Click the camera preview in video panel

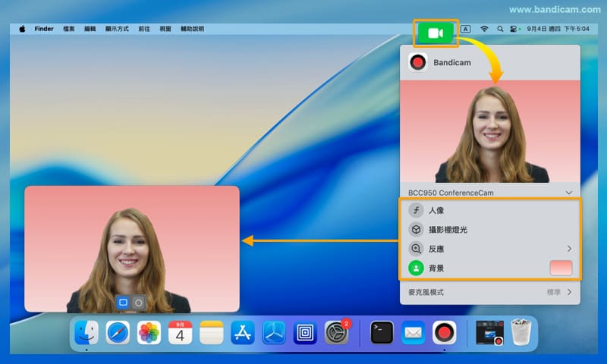(490, 131)
